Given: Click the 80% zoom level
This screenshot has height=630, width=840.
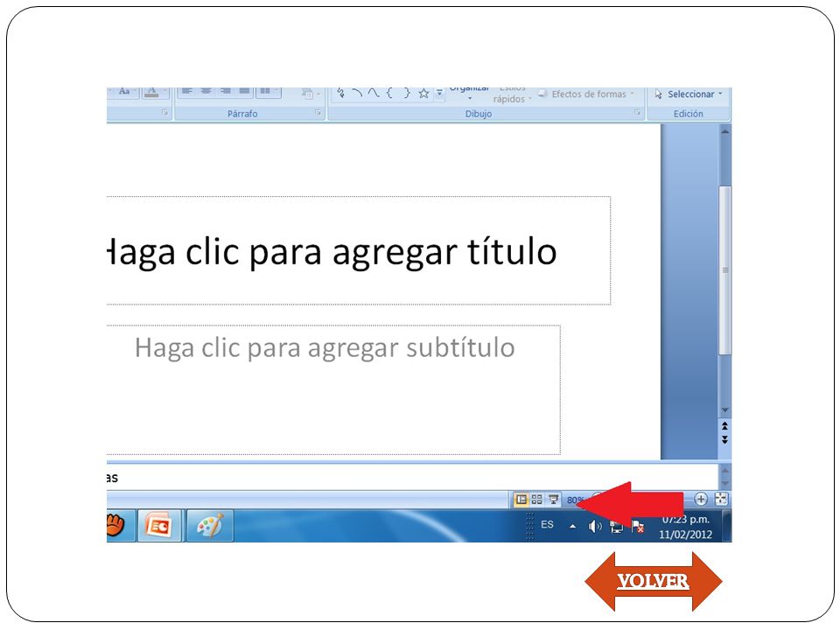Looking at the screenshot, I should (x=575, y=500).
